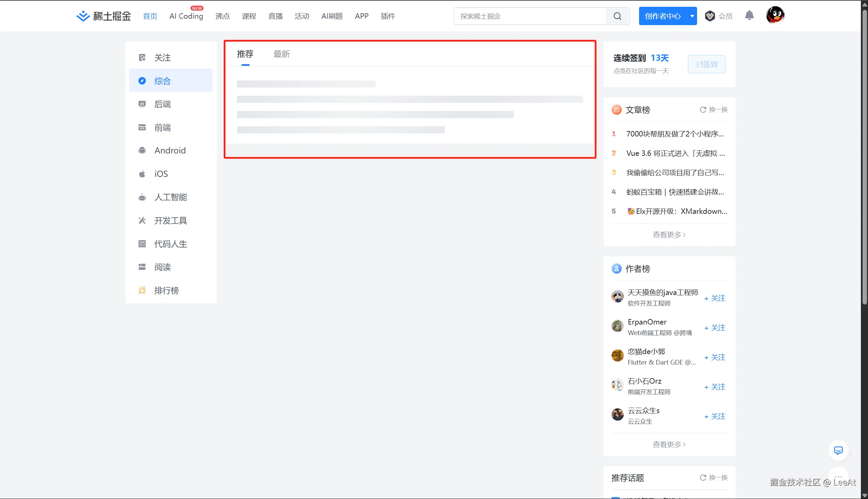Screen dimensions: 868x499
Task: Select the Android category icon
Action: pos(142,150)
